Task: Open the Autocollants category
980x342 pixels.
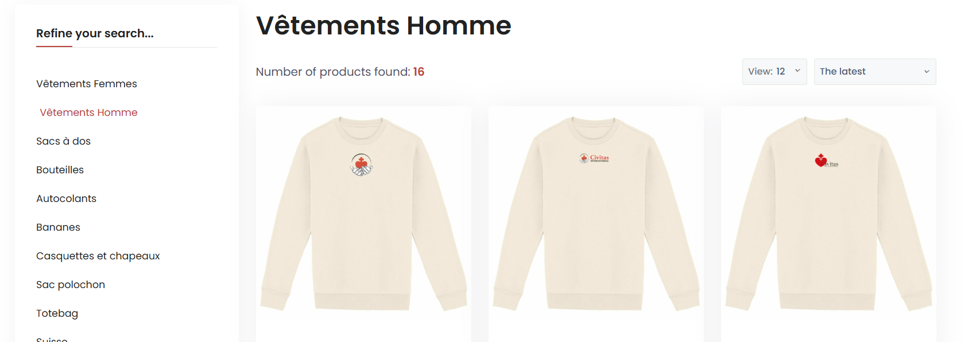Action: pos(66,199)
